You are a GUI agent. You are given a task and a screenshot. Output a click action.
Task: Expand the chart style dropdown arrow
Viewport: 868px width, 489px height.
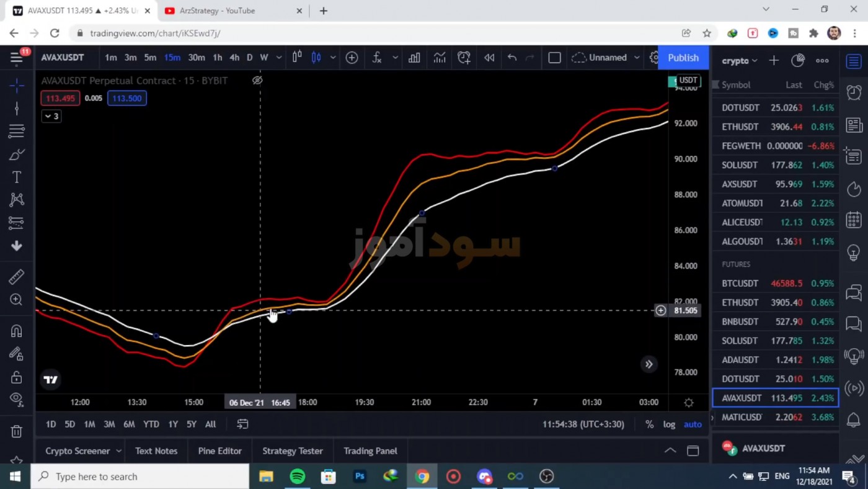pyautogui.click(x=333, y=58)
